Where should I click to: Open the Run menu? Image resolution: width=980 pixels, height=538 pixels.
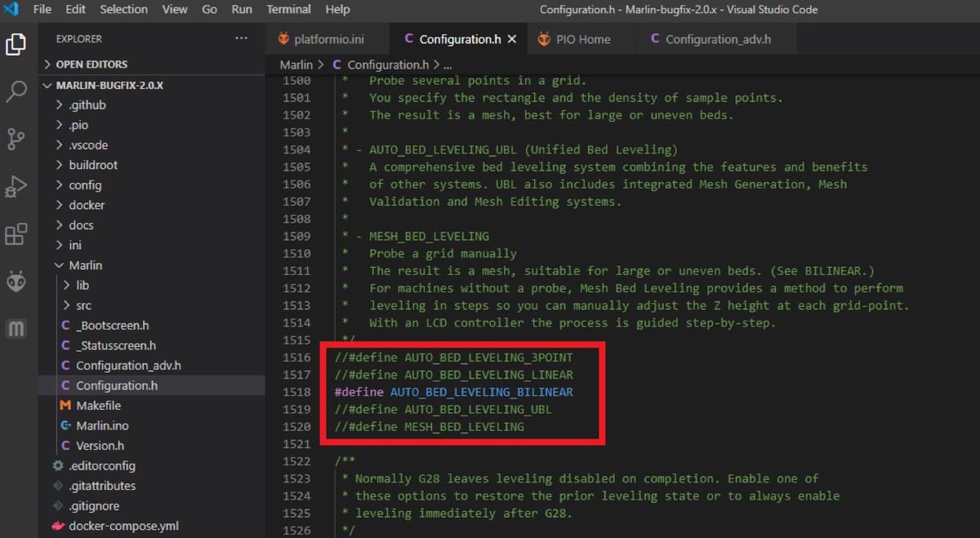coord(242,10)
